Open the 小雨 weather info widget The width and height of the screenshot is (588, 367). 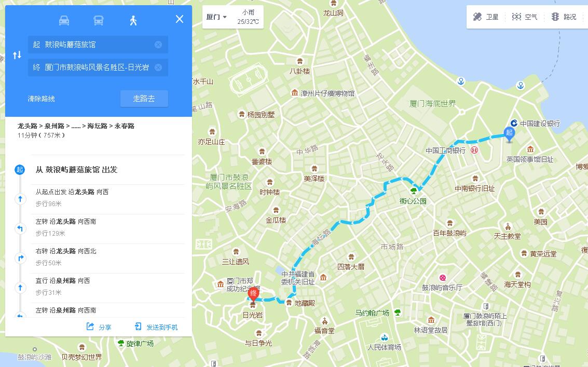[x=248, y=17]
